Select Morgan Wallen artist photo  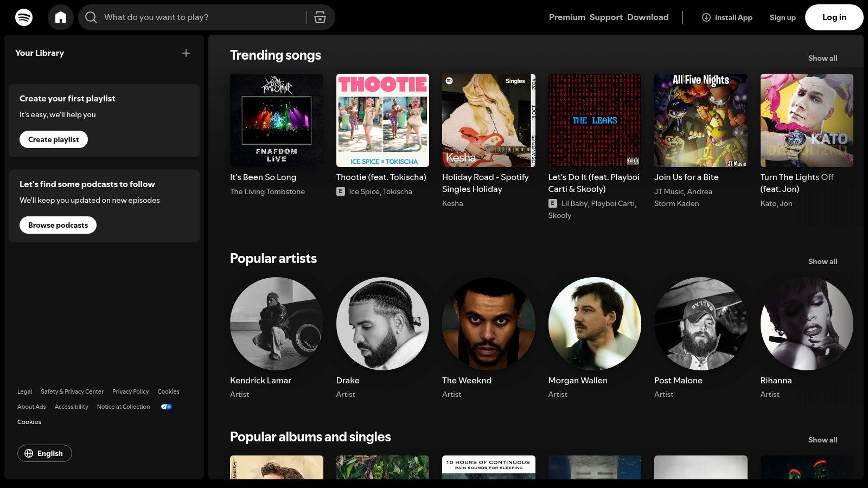pos(595,324)
